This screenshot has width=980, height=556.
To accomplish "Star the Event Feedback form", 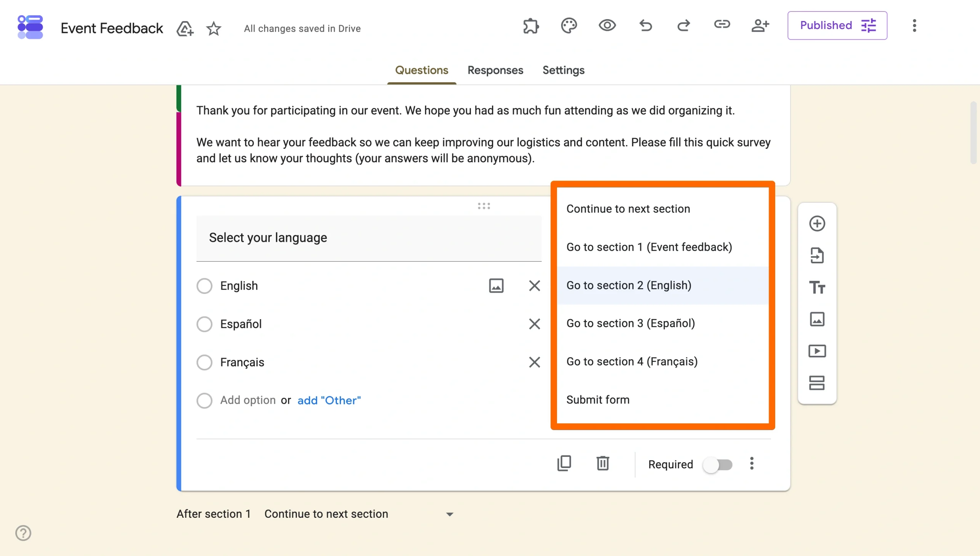I will click(x=214, y=28).
